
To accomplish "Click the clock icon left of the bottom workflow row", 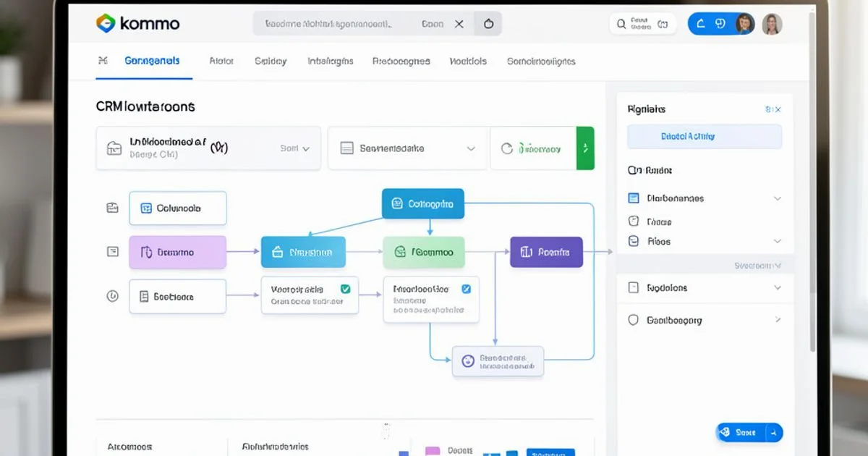I will (x=112, y=296).
